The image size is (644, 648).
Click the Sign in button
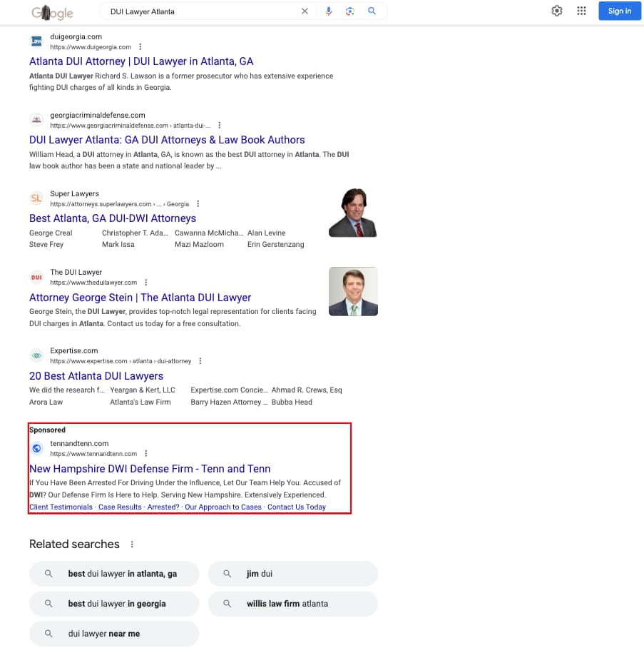coord(620,11)
